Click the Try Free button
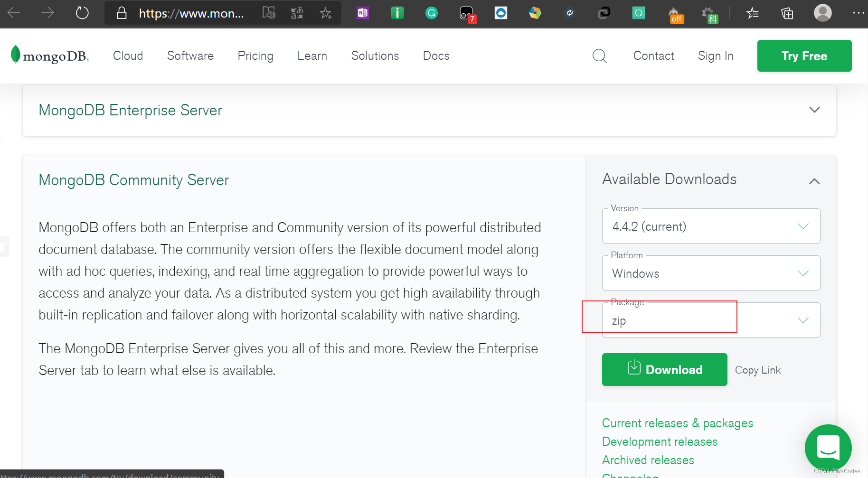The height and width of the screenshot is (478, 868). point(804,56)
